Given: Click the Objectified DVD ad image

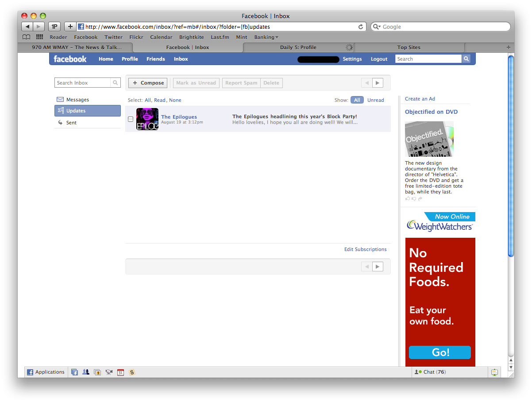Looking at the screenshot, I should (x=429, y=139).
